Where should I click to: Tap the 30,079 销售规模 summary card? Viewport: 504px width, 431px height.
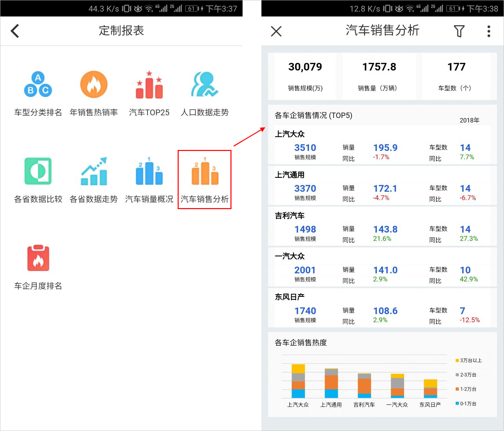tap(305, 76)
